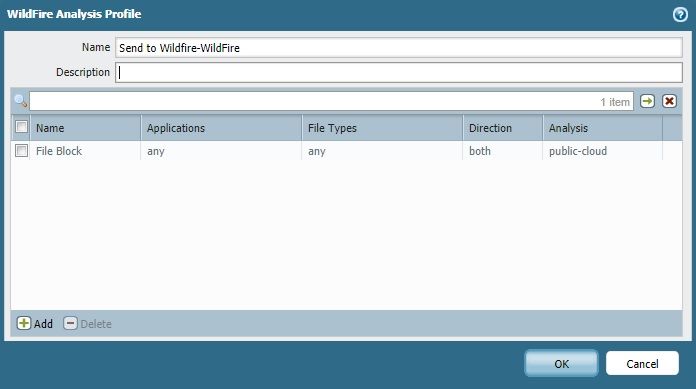Sort by the Direction column header
Screen dimensions: 696x389
(502, 128)
